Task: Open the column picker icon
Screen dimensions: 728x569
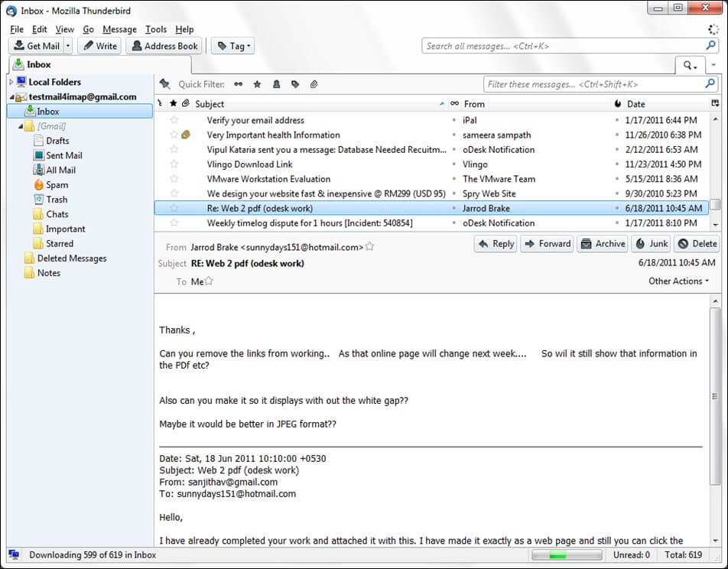Action: point(715,103)
